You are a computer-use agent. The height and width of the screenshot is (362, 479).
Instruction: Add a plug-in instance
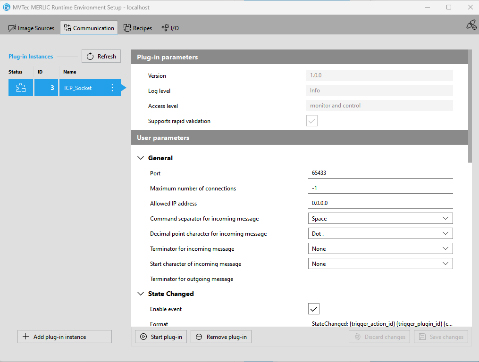64,337
